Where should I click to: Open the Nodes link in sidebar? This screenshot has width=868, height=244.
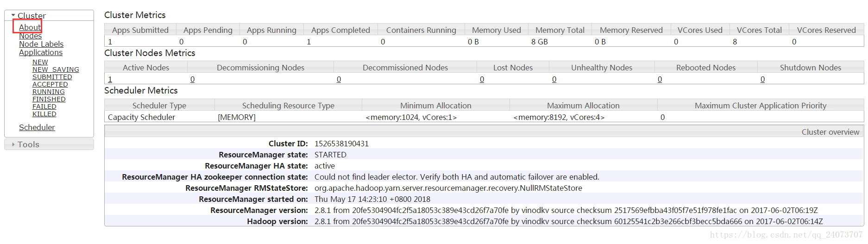[30, 36]
